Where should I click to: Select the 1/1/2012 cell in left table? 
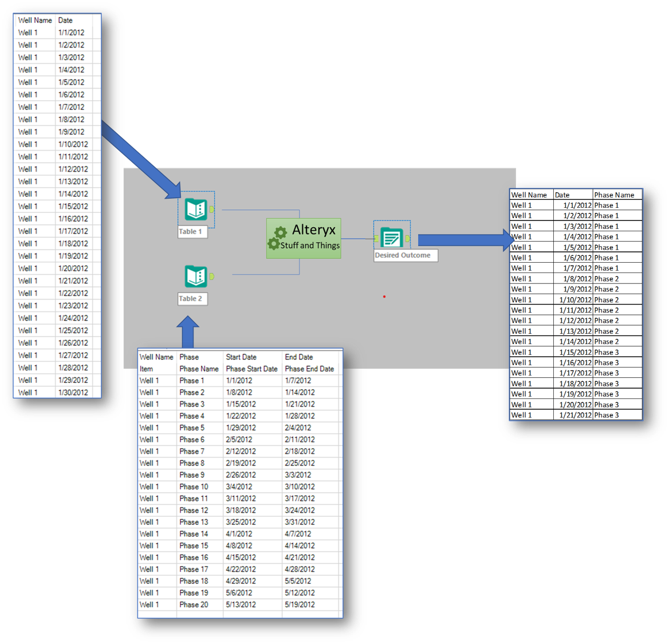[x=70, y=33]
